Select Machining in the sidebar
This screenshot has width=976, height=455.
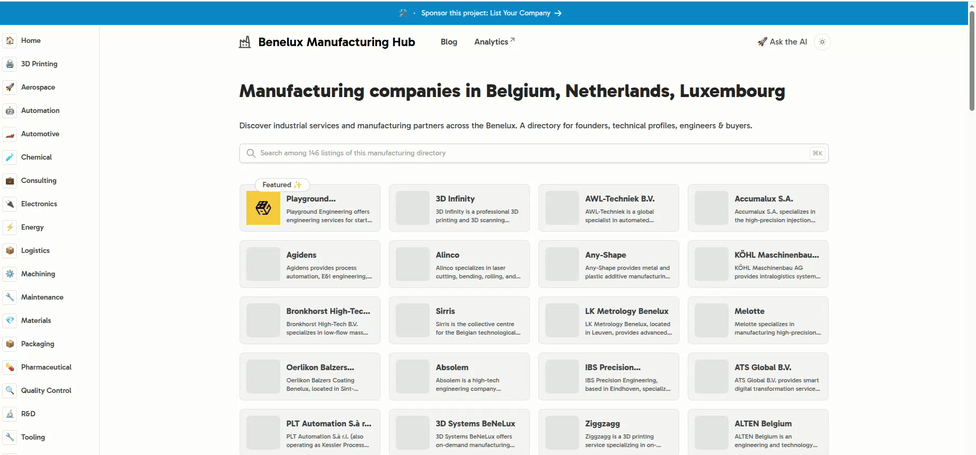(x=38, y=274)
